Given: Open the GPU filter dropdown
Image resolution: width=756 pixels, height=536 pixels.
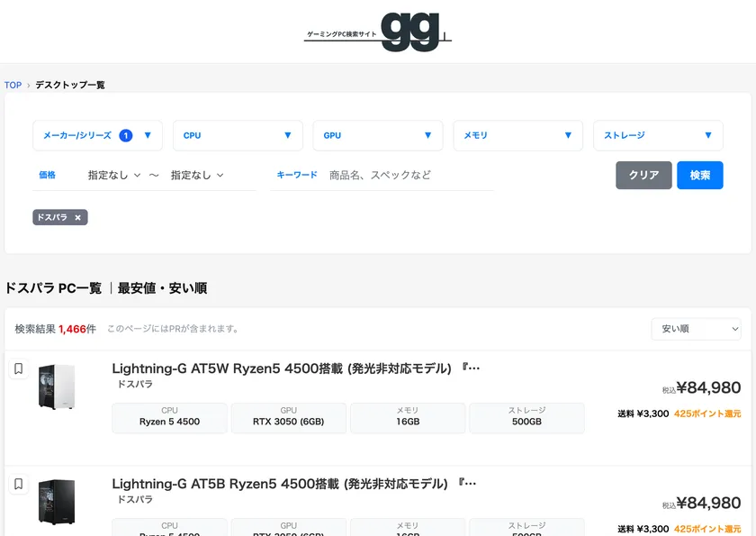Looking at the screenshot, I should (377, 135).
